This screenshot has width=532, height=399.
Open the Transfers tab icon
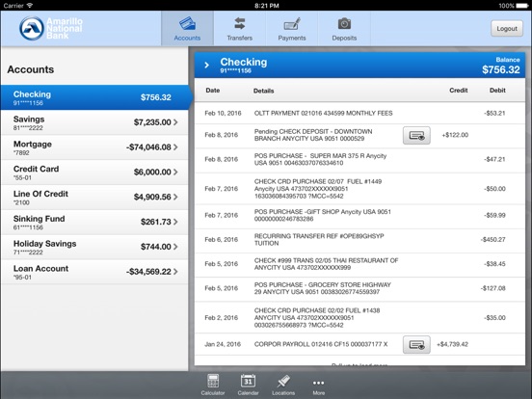(240, 24)
